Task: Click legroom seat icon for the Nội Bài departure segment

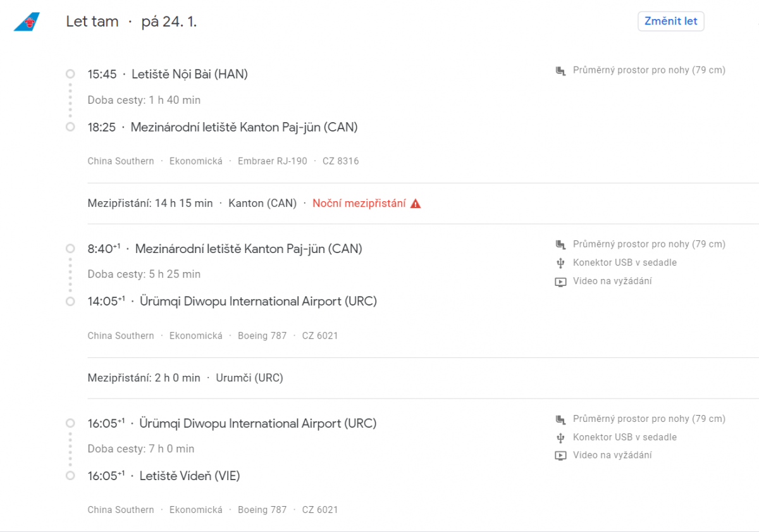Action: tap(560, 71)
